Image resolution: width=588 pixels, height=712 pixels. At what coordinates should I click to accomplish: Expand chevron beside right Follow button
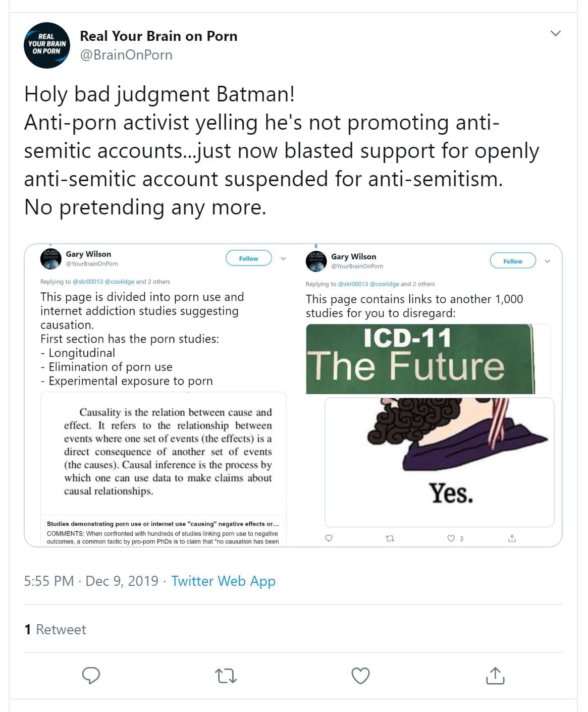click(548, 261)
